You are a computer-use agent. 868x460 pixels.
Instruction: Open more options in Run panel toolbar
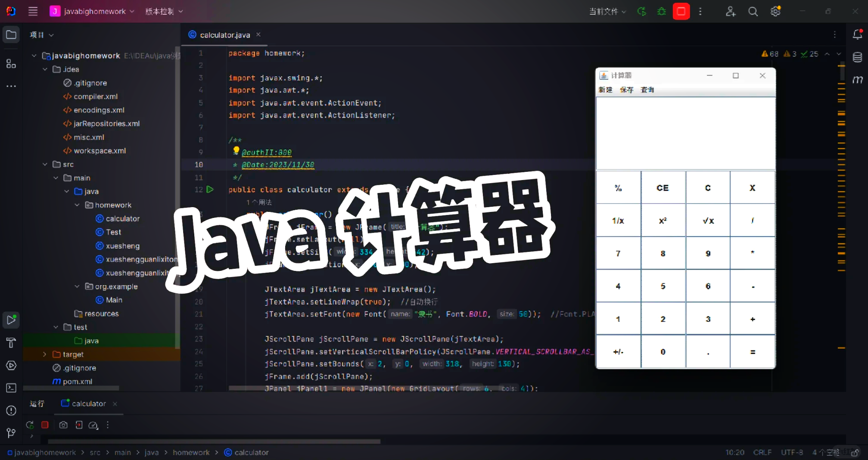(x=108, y=425)
